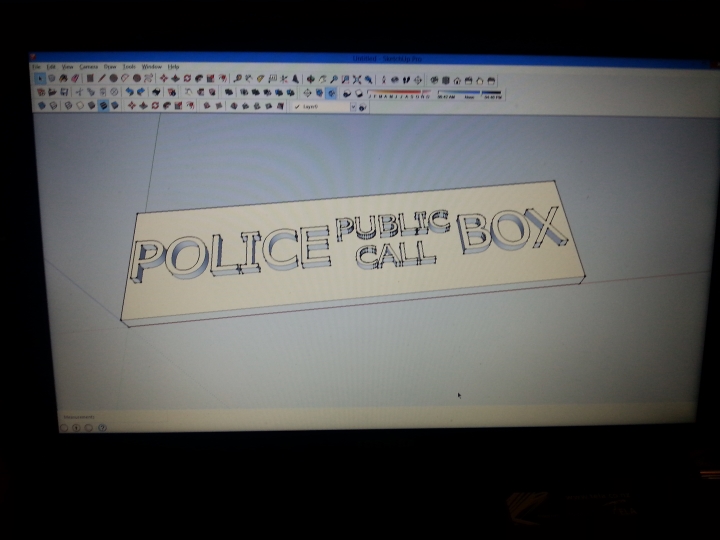The height and width of the screenshot is (540, 720).
Task: Open the Help menu
Action: 173,67
